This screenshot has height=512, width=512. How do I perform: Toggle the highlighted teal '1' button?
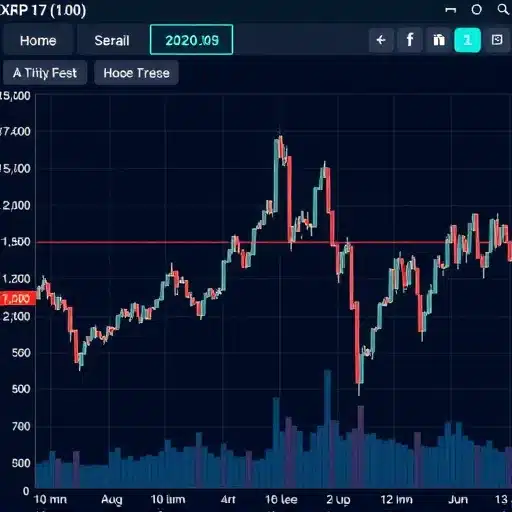coord(467,40)
